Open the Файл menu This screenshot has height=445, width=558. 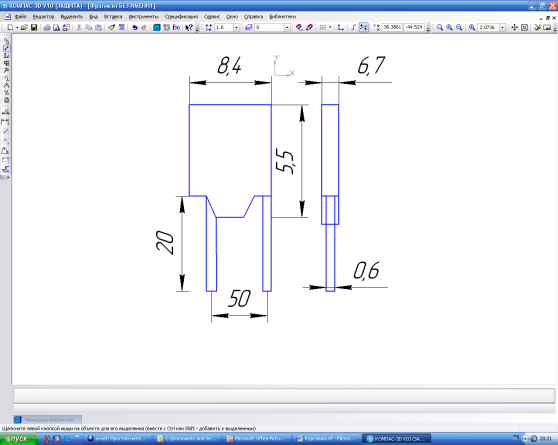20,16
